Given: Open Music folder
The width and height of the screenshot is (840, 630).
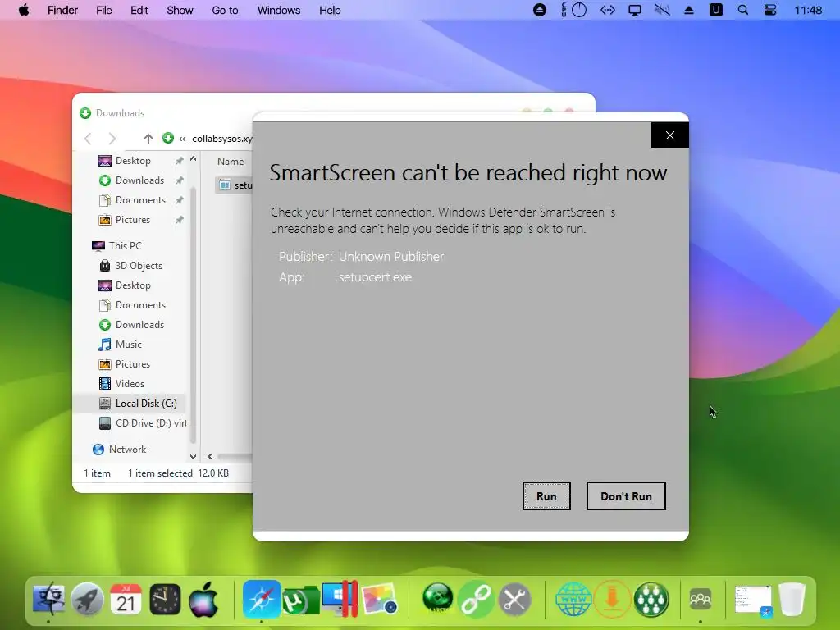Looking at the screenshot, I should click(129, 345).
